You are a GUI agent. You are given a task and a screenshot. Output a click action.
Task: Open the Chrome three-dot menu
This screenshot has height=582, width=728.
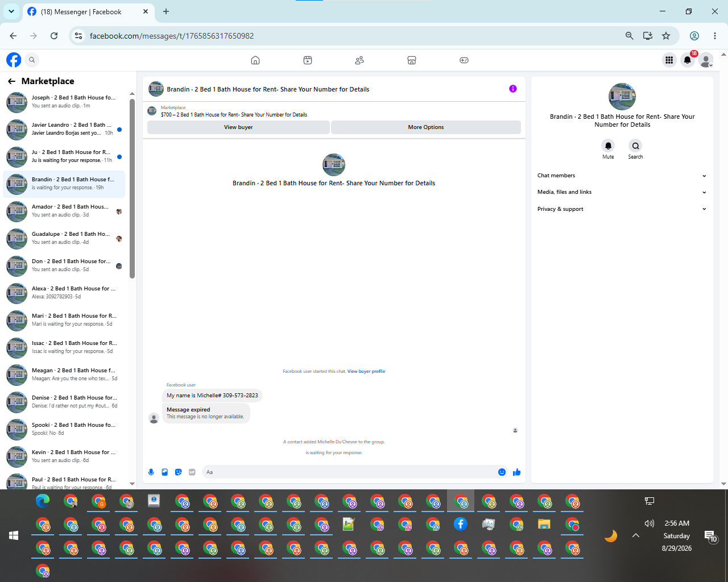click(x=715, y=36)
